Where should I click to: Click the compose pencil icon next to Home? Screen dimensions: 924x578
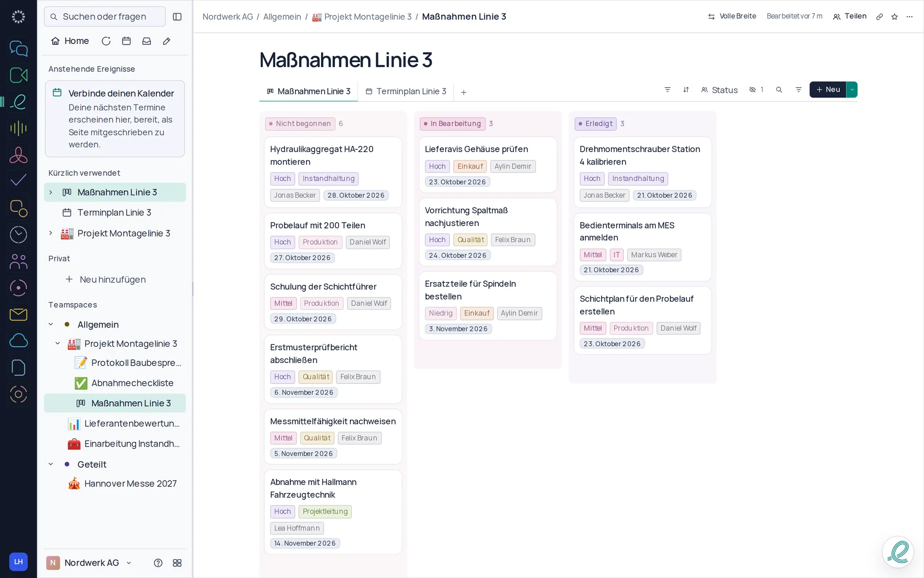point(167,41)
